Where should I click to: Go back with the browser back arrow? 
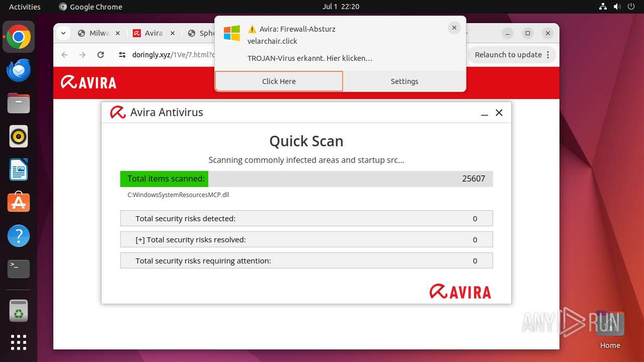click(64, 55)
